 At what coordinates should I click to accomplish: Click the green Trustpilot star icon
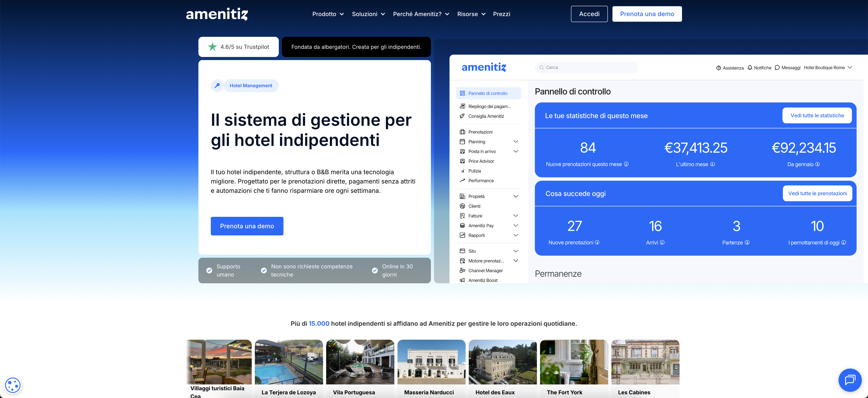click(x=212, y=47)
